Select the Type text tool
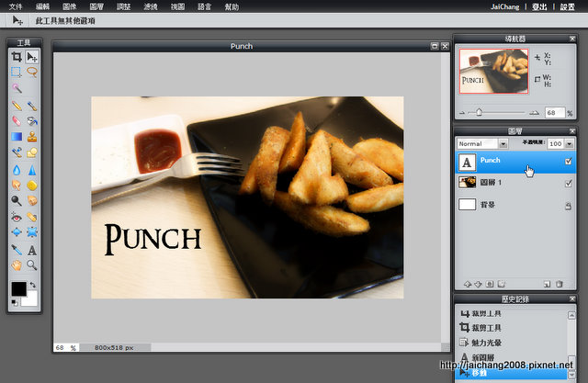The image size is (588, 383). (32, 250)
